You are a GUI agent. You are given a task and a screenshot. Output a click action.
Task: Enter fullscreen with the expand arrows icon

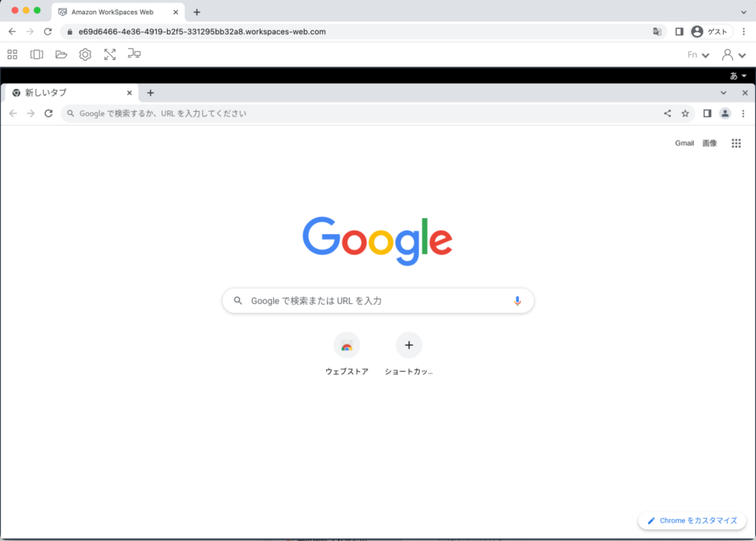[110, 54]
